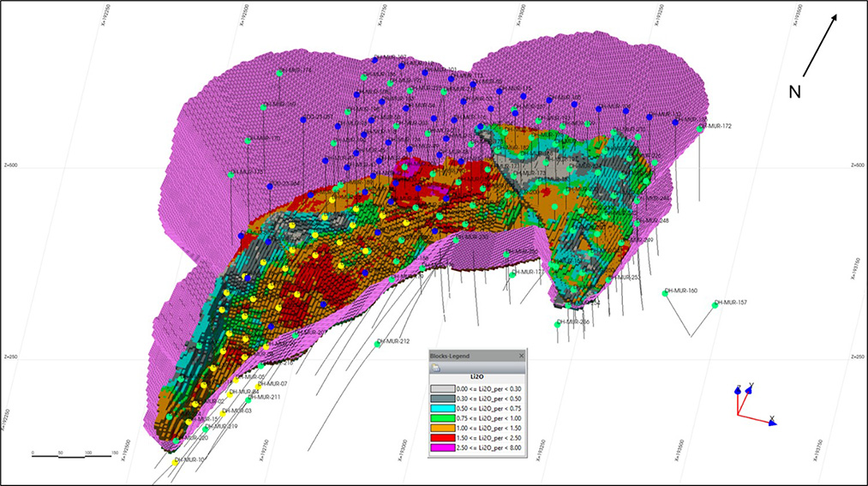This screenshot has width=868, height=486.
Task: Click the north arrow indicator
Action: pos(822,46)
